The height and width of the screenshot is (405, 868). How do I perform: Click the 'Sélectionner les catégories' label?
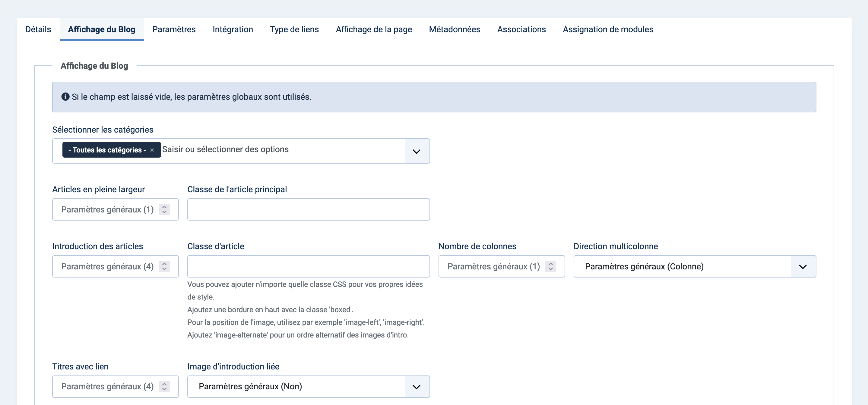point(103,130)
